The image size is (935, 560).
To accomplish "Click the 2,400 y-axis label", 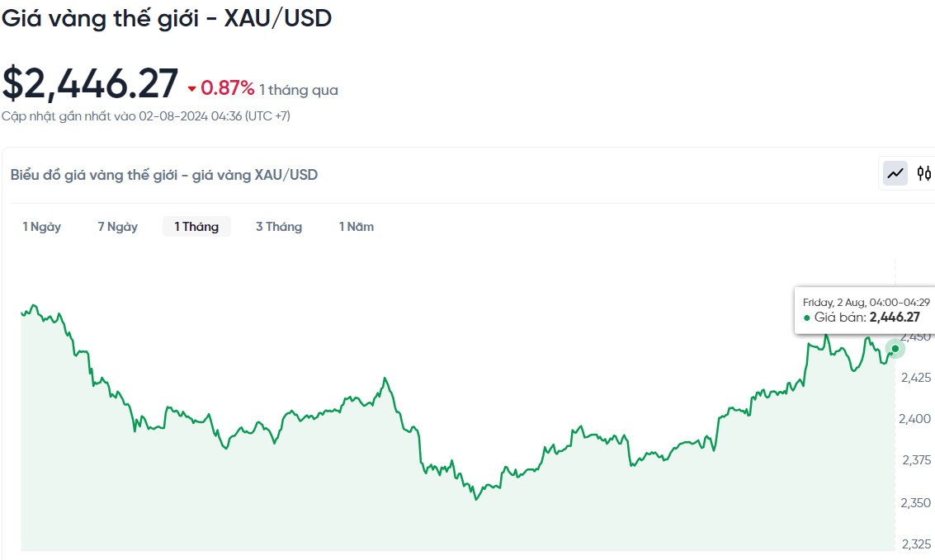I will point(916,419).
